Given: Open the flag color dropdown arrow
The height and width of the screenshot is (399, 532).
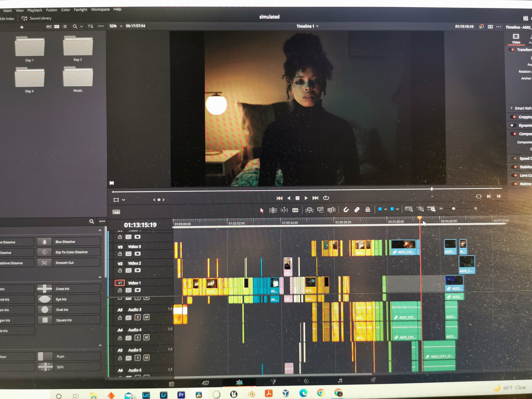Looking at the screenshot, I should click(x=385, y=209).
